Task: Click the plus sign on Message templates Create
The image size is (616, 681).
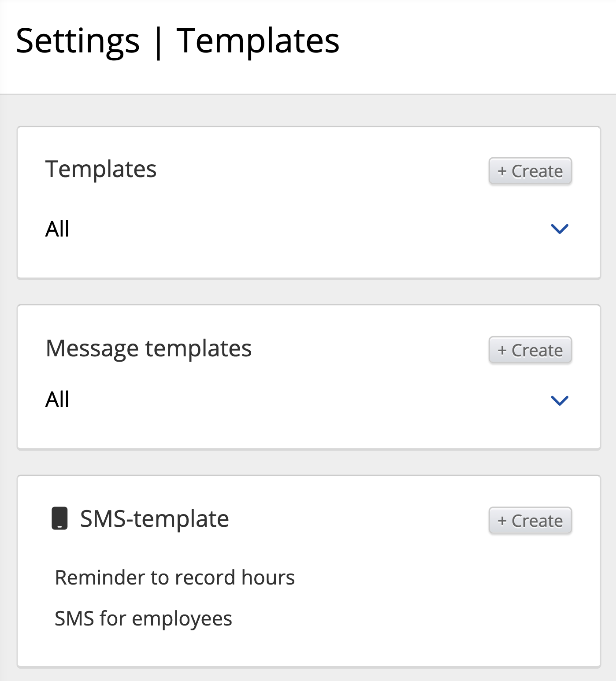Action: tap(502, 350)
